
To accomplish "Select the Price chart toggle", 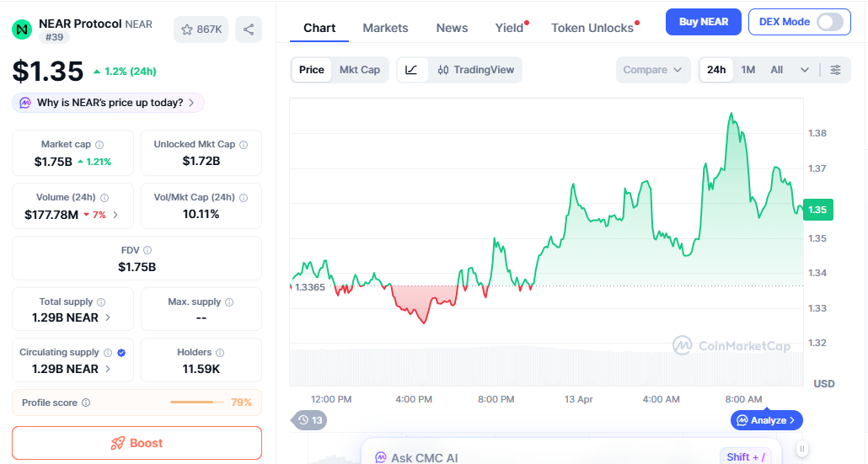I will (312, 70).
